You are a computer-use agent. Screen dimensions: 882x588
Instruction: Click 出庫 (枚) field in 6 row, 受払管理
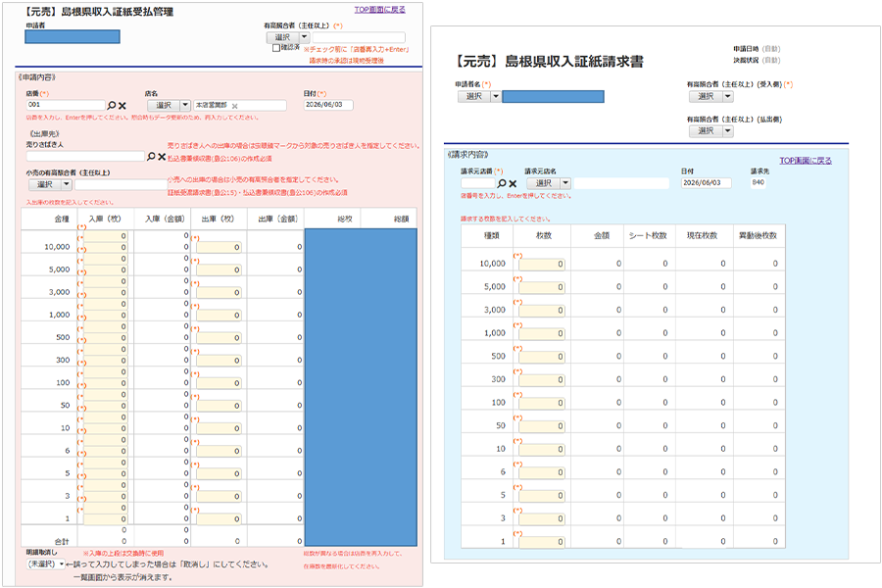click(x=219, y=451)
